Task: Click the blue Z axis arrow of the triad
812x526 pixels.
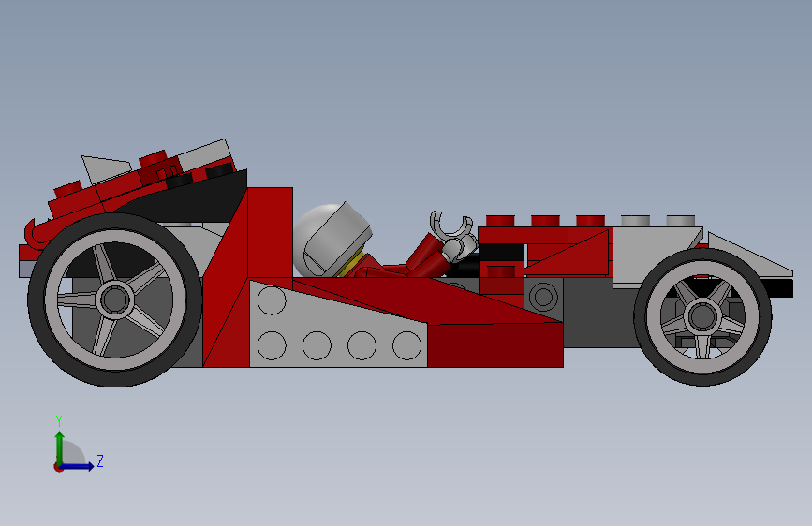Action: [x=78, y=466]
